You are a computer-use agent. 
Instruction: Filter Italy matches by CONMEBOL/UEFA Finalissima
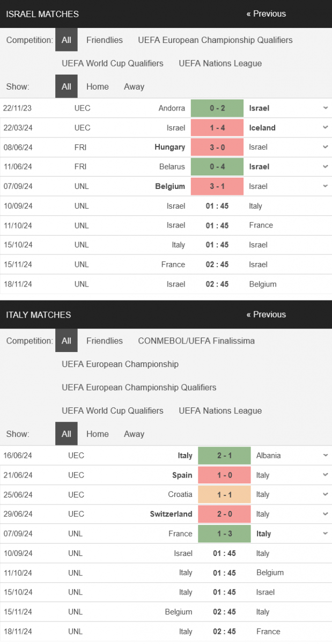[196, 341]
